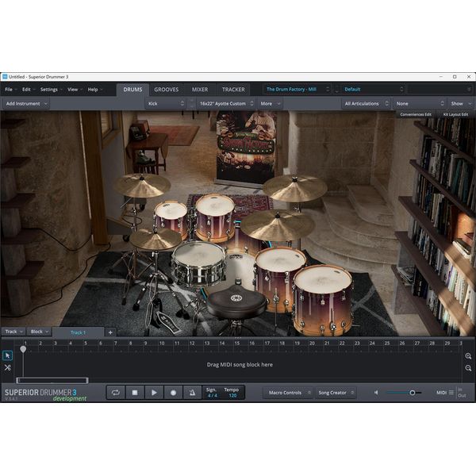Click the hi-hat cymbal
This screenshot has width=476, height=476.
155,238
